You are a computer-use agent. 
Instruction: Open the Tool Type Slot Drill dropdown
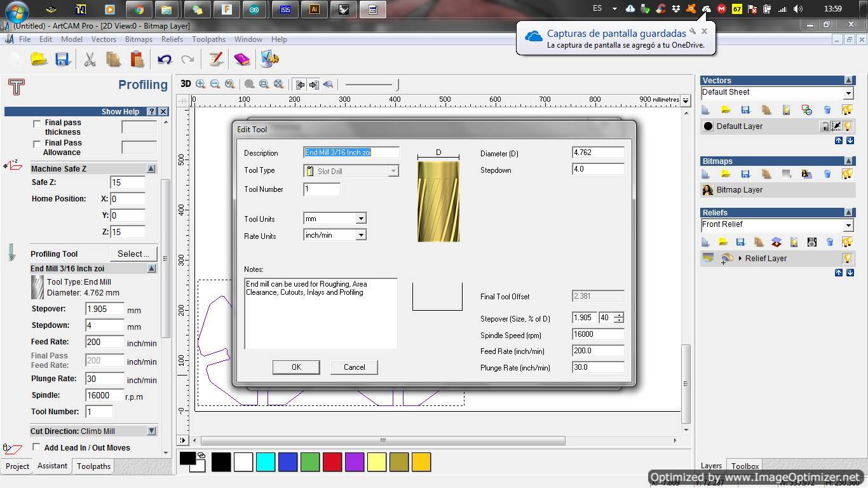393,171
